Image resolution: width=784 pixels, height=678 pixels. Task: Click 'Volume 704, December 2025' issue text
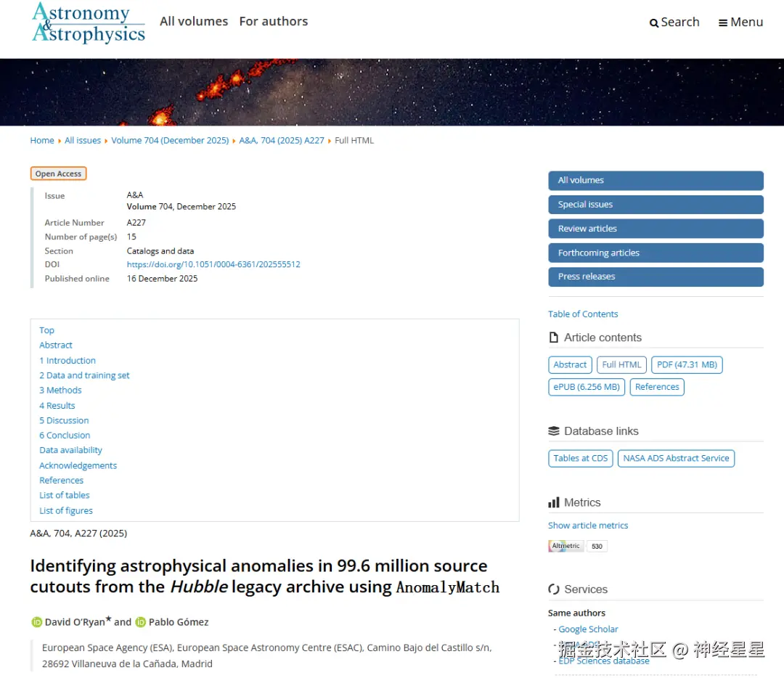coord(181,206)
